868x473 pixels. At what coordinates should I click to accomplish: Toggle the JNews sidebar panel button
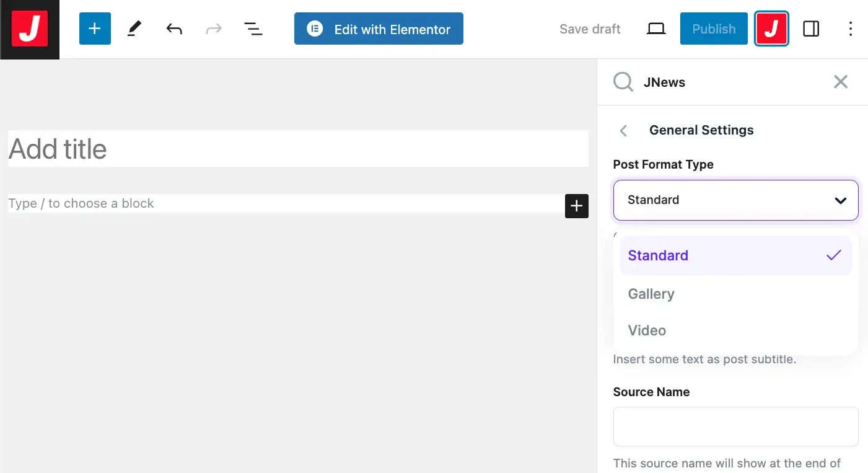coord(771,29)
